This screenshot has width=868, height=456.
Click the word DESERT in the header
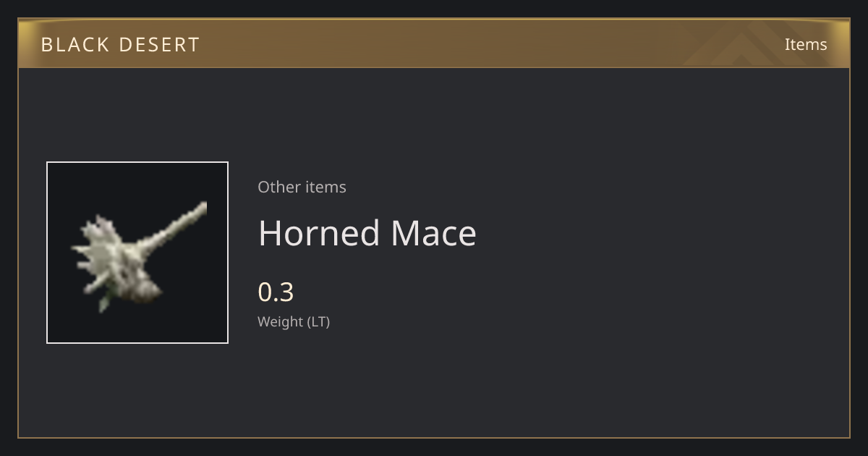tap(159, 45)
